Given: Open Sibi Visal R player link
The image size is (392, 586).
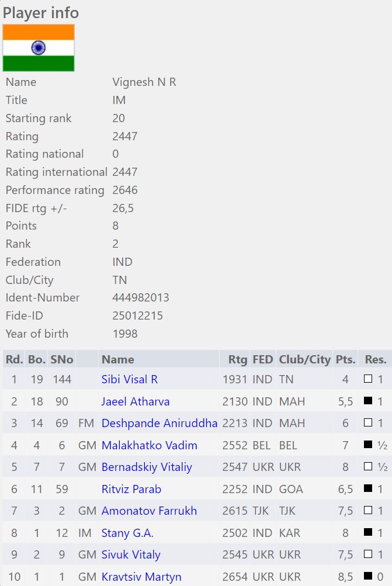Looking at the screenshot, I should pyautogui.click(x=130, y=380).
